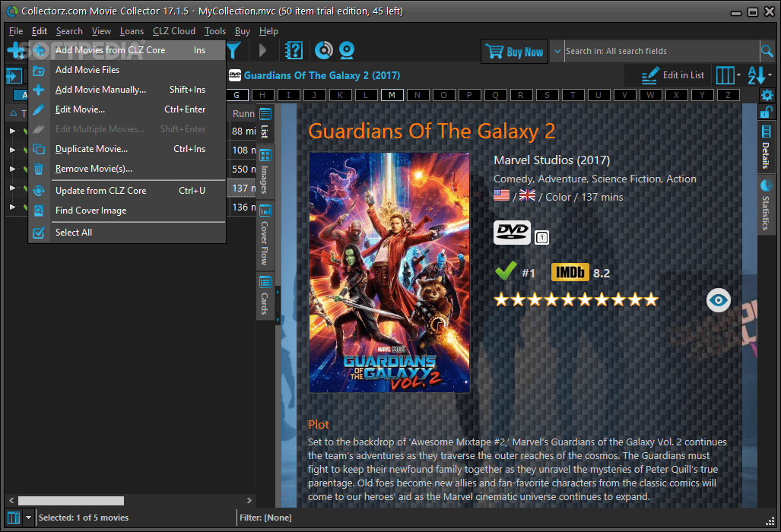Select Update from CLZ Core entry

[127, 191]
